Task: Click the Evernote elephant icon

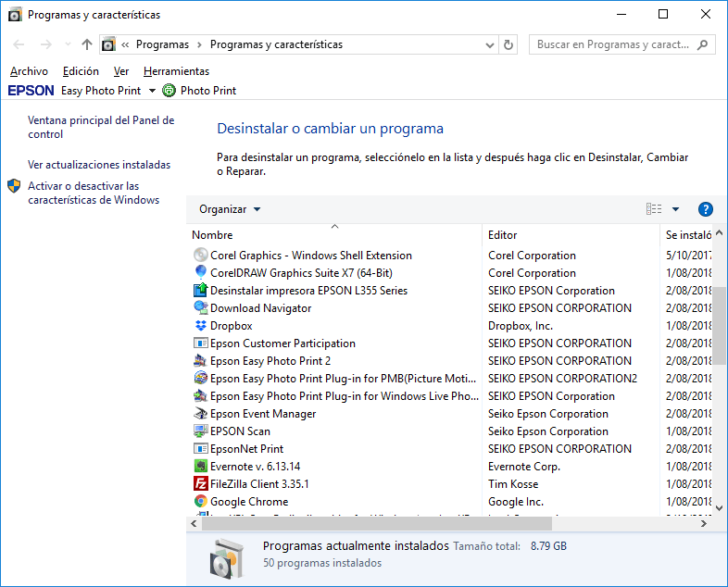Action: click(201, 466)
